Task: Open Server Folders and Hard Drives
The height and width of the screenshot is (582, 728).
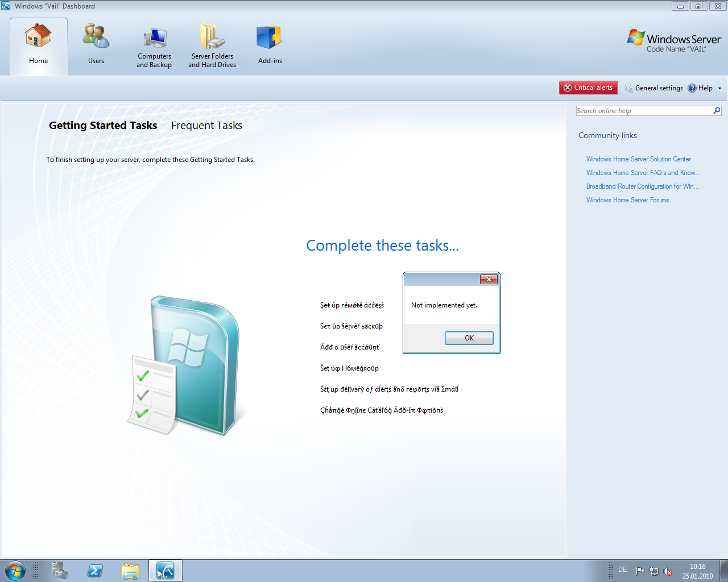Action: pyautogui.click(x=212, y=47)
